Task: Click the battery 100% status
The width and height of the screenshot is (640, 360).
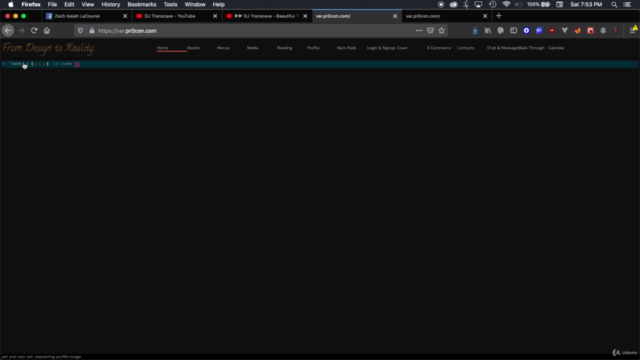Action: pos(538,4)
